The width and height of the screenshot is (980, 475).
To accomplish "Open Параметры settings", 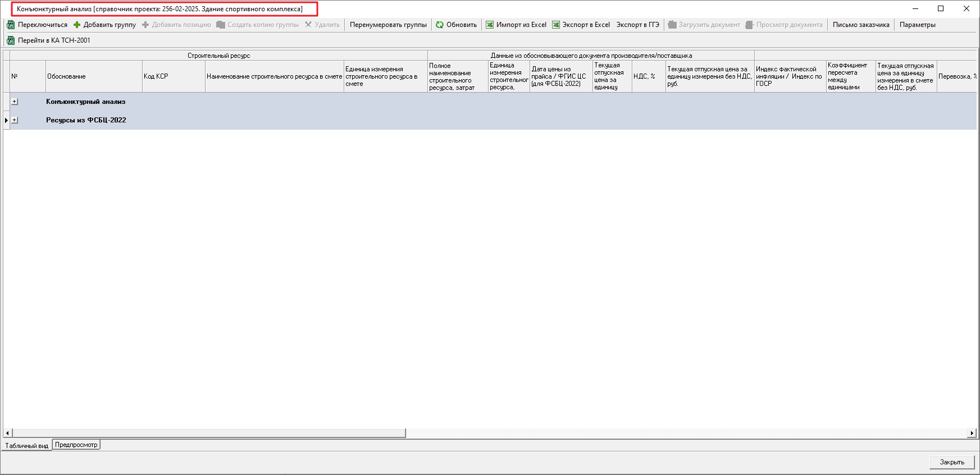I will (x=917, y=25).
